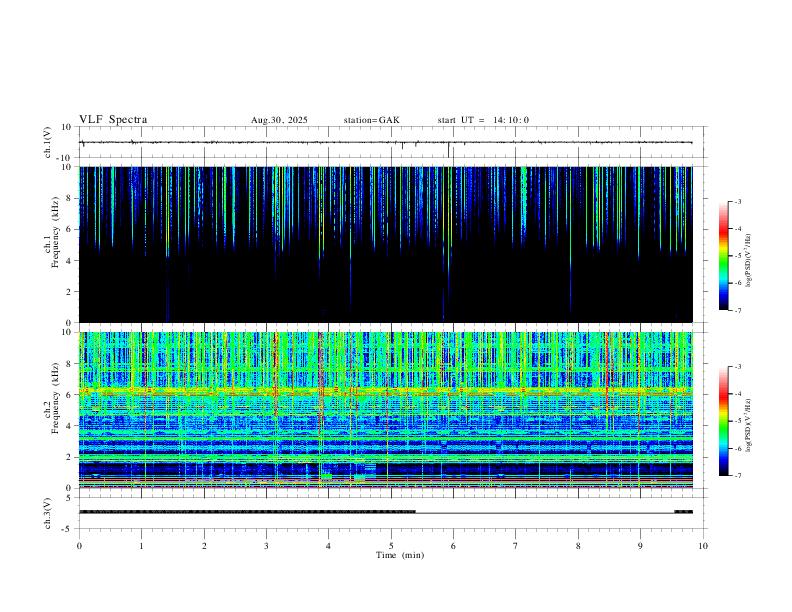Click the ch.2 colorbar PSD label
Viewport: 792px width, 612px height.
749,425
